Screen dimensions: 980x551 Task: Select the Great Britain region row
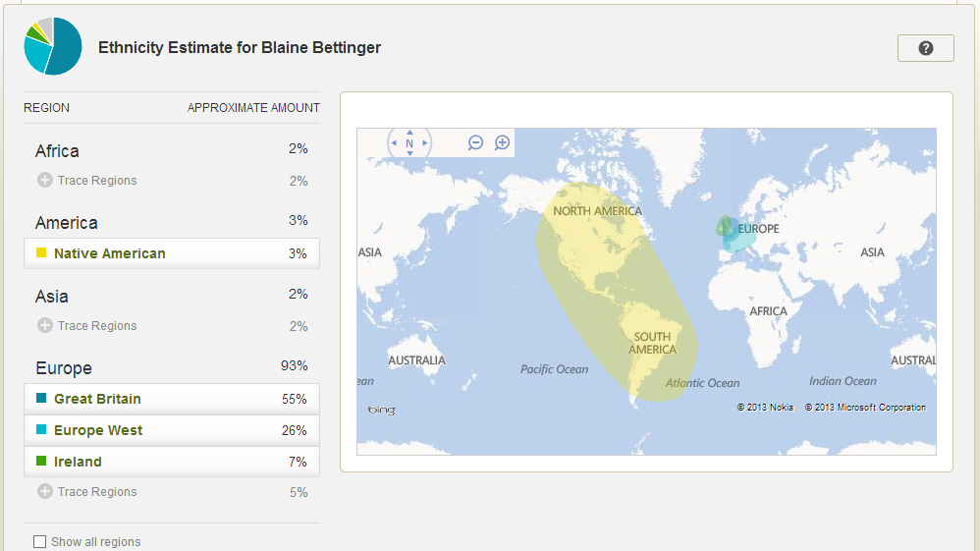point(172,399)
